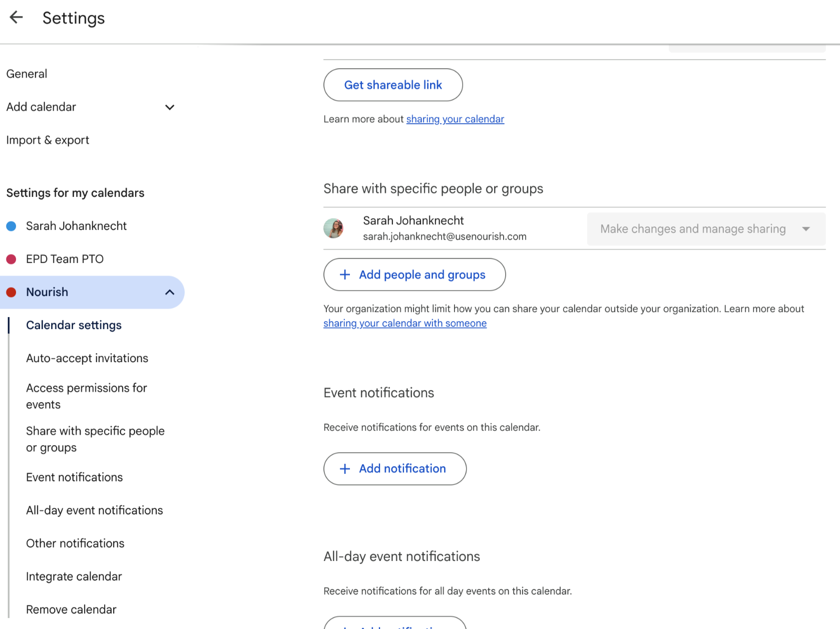Click Add people and groups button
This screenshot has height=629, width=840.
point(414,274)
